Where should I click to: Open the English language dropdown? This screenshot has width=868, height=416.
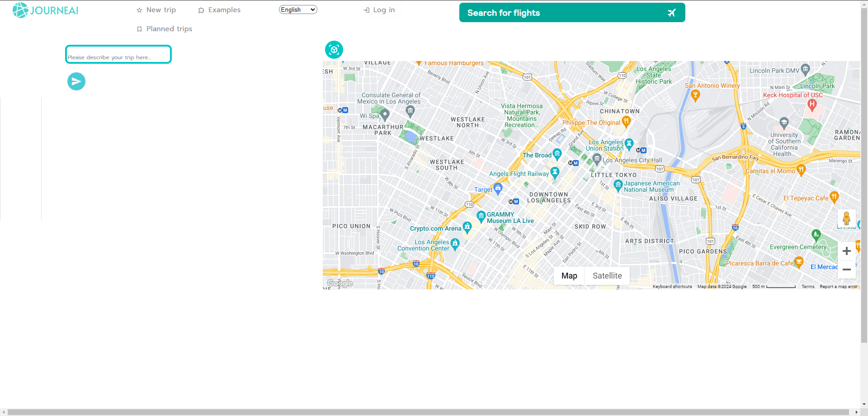[298, 9]
